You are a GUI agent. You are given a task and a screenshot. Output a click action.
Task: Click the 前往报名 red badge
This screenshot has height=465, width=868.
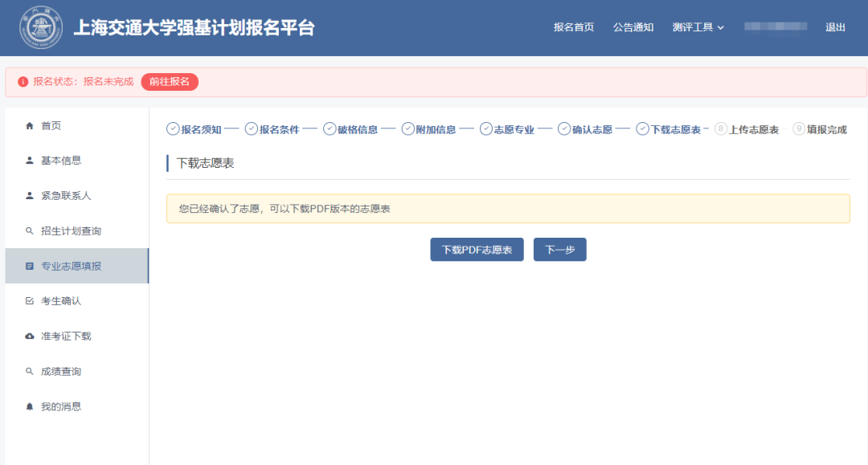click(x=170, y=83)
